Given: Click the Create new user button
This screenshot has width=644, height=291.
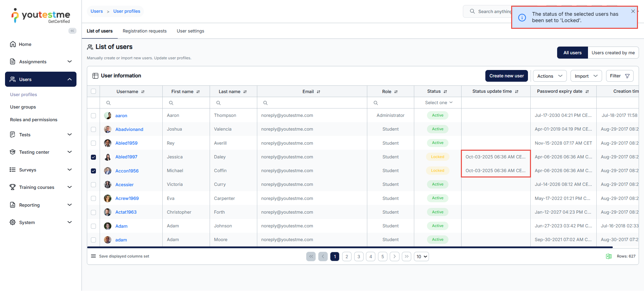Looking at the screenshot, I should (x=506, y=76).
